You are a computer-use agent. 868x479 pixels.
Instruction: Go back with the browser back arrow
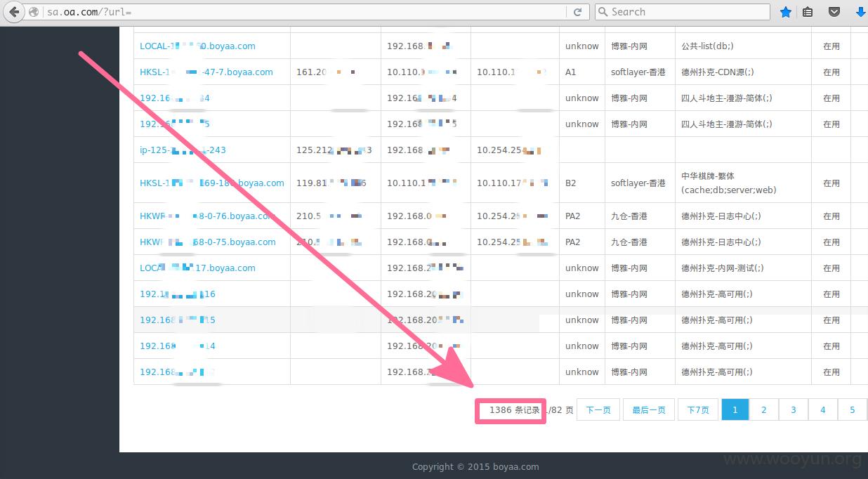click(x=14, y=12)
